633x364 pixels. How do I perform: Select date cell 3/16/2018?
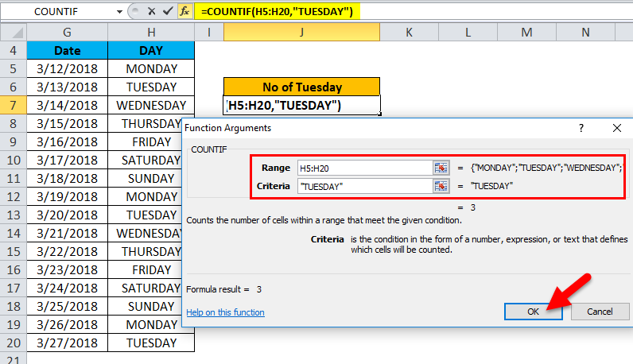point(67,142)
